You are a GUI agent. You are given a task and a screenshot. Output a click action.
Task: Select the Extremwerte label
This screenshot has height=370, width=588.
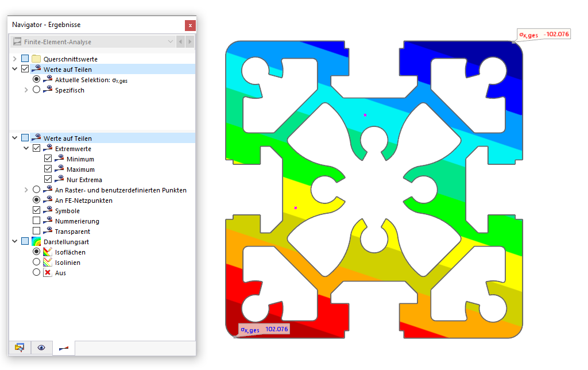(x=73, y=149)
